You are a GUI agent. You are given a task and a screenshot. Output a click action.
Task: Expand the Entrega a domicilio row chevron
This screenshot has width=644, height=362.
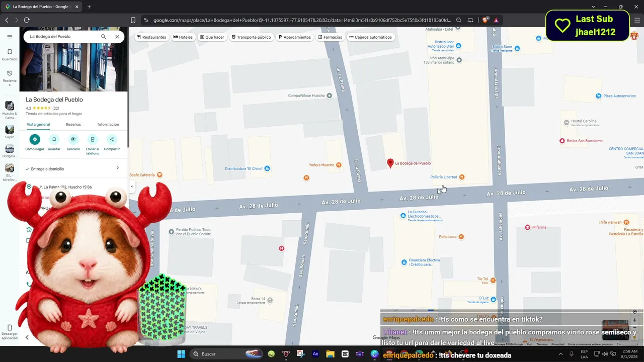click(118, 168)
